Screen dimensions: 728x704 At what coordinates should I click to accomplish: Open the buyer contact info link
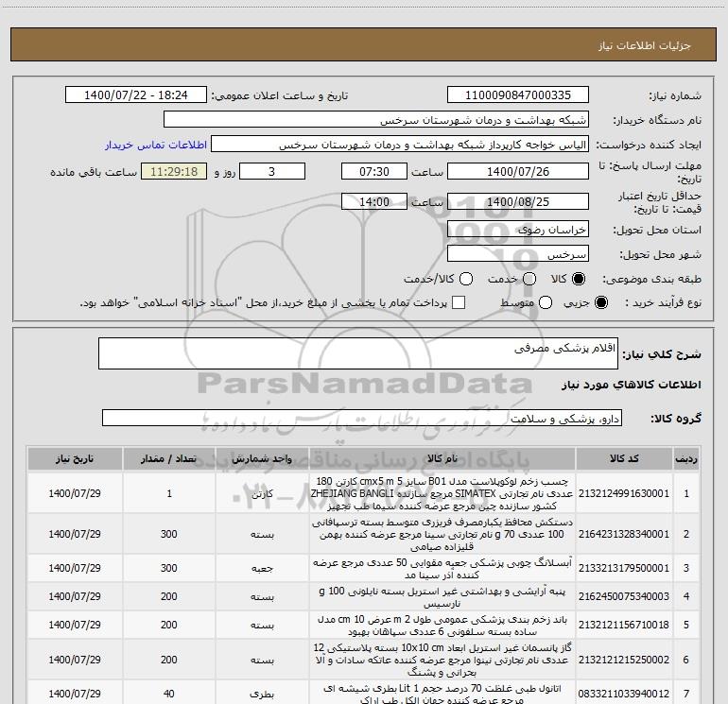tap(156, 145)
